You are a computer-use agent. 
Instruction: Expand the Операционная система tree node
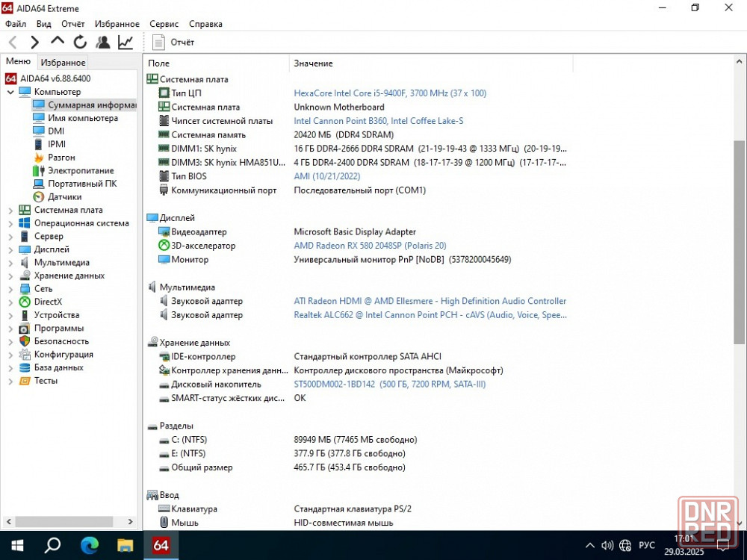[x=10, y=223]
